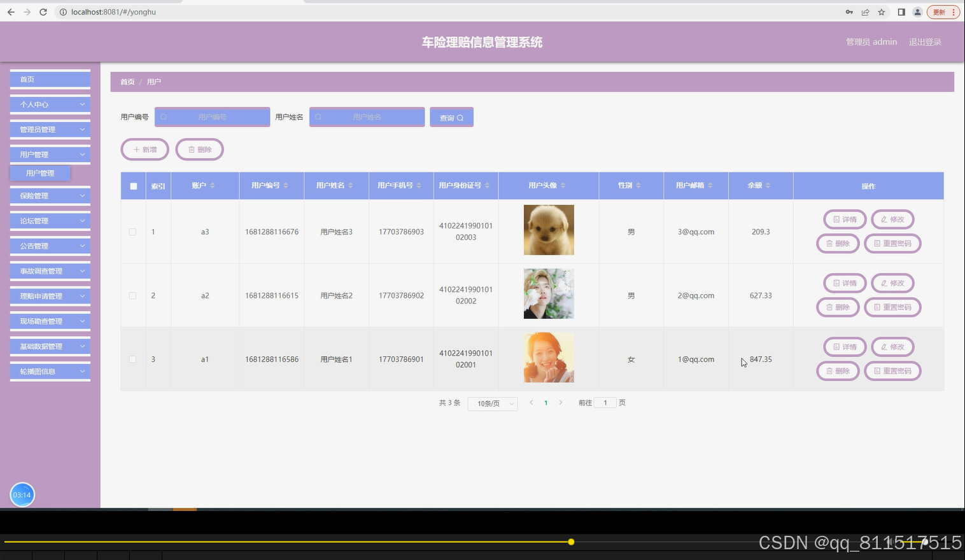The height and width of the screenshot is (560, 965).
Task: Reload the page using the refresh icon
Action: coord(43,12)
